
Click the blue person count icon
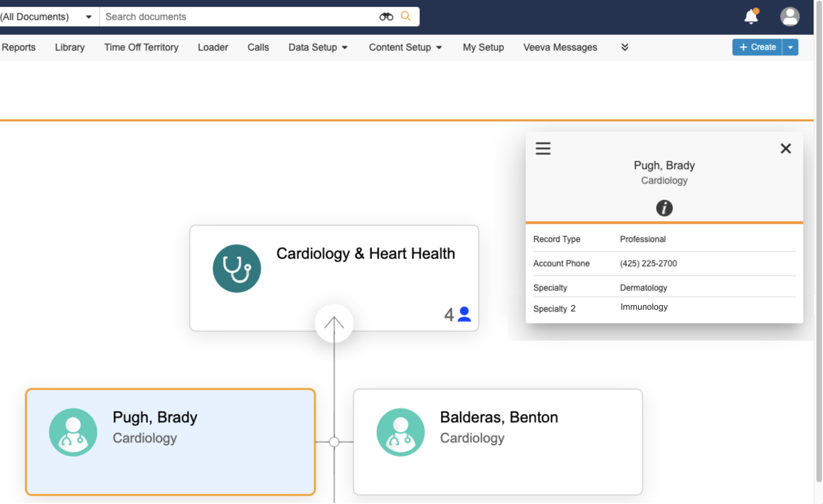point(464,314)
